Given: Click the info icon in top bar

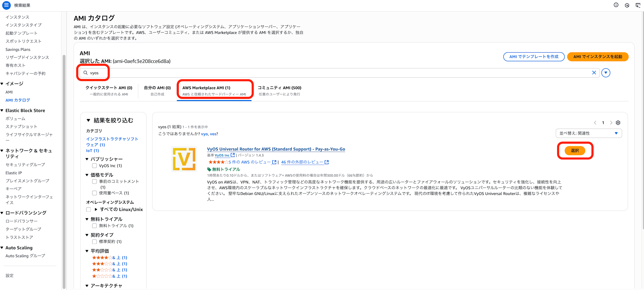Looking at the screenshot, I should coord(616,5).
